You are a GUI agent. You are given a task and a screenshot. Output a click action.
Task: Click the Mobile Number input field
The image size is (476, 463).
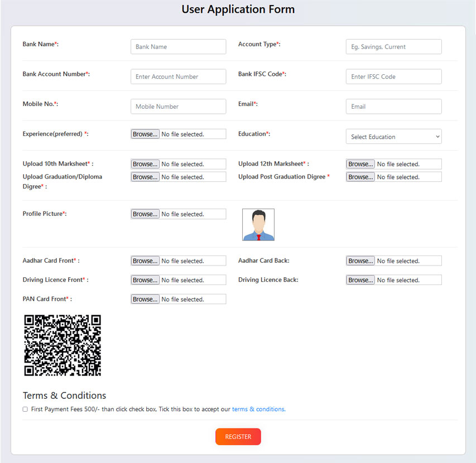(x=178, y=107)
